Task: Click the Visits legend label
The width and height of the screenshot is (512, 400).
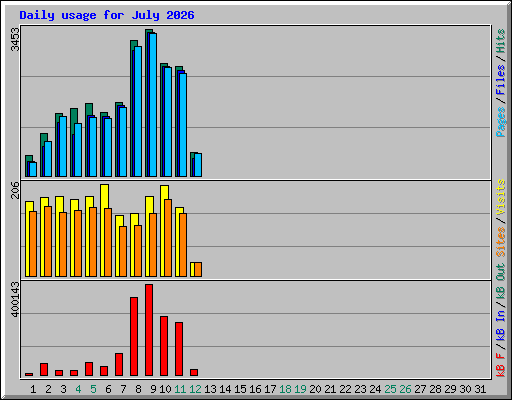Action: (x=500, y=197)
